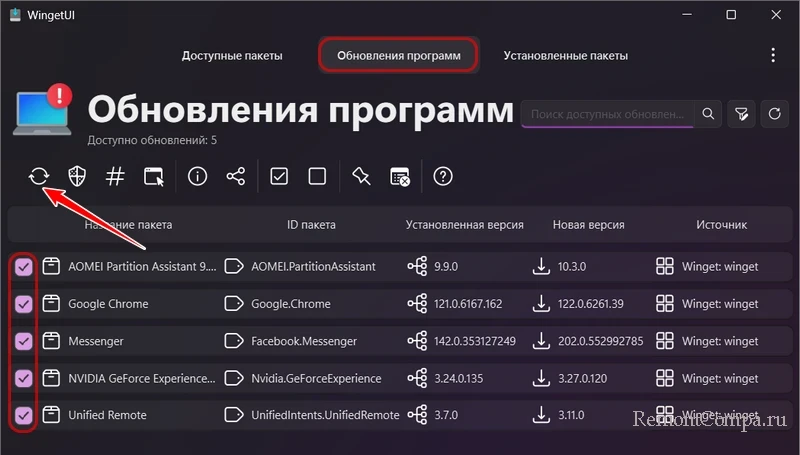800x455 pixels.
Task: Sort by Новая версия column header
Action: [588, 224]
